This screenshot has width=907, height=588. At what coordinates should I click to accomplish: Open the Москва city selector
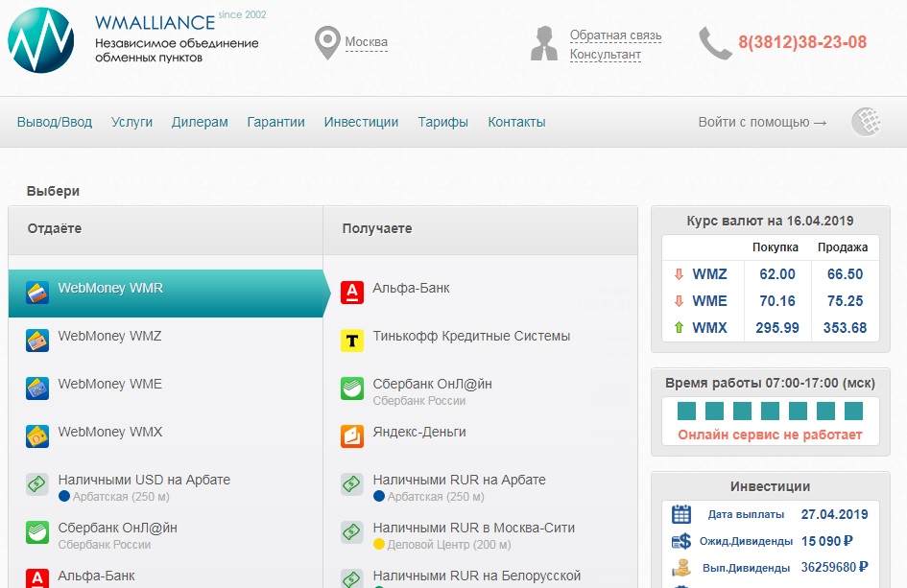pos(366,42)
